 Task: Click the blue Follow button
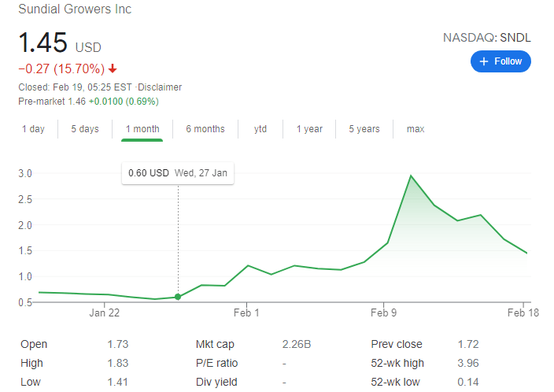tap(500, 61)
